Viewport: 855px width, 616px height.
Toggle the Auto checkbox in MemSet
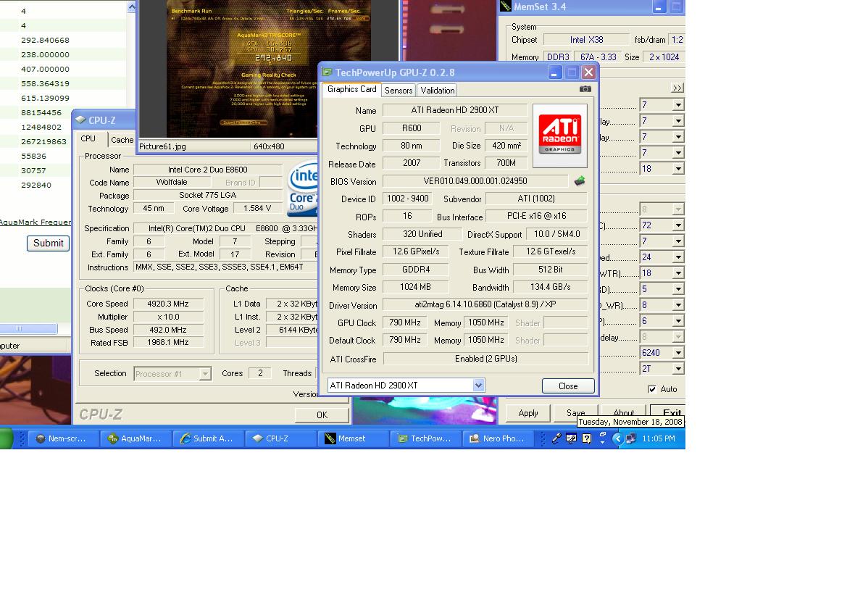pyautogui.click(x=652, y=389)
